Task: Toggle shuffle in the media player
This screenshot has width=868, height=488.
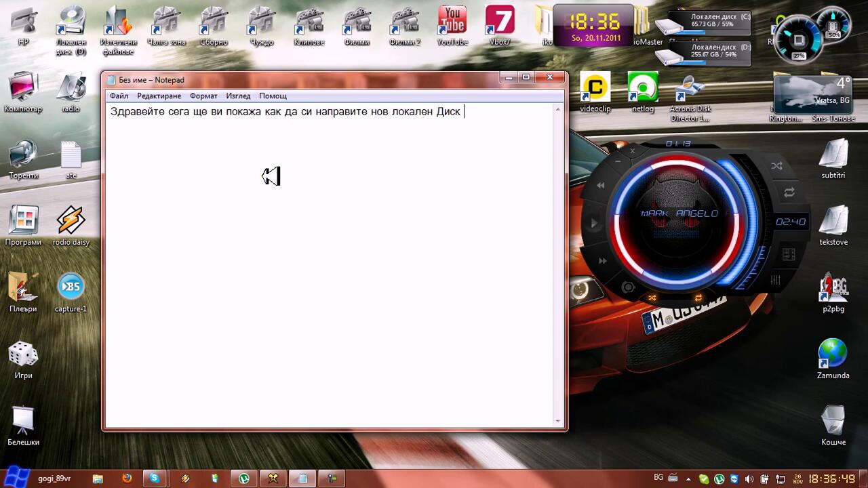Action: click(x=776, y=166)
